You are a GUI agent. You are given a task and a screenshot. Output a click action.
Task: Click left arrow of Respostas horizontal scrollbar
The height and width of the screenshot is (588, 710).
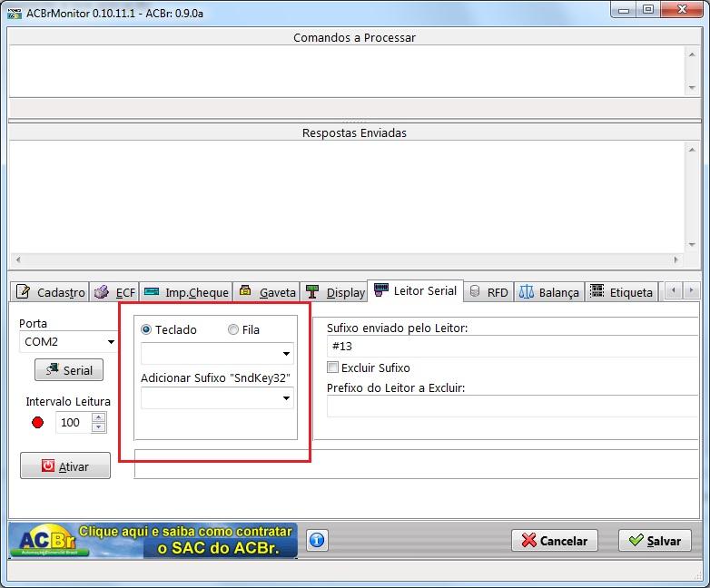[x=18, y=260]
